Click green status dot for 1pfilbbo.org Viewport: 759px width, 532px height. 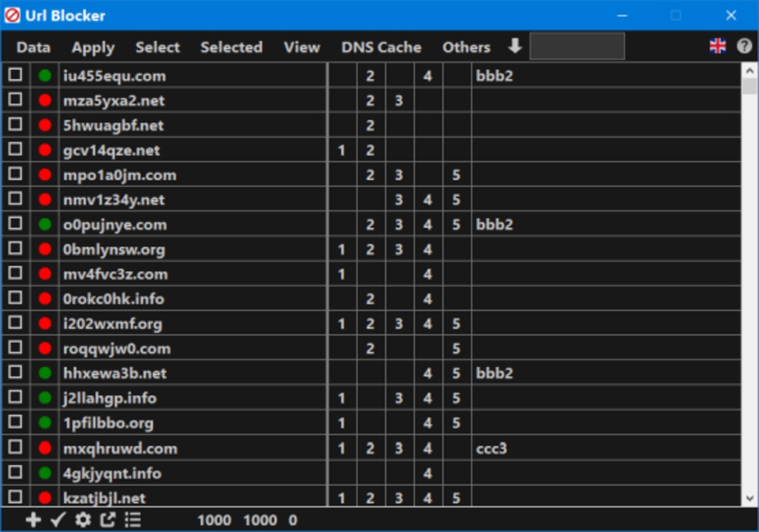pos(45,422)
